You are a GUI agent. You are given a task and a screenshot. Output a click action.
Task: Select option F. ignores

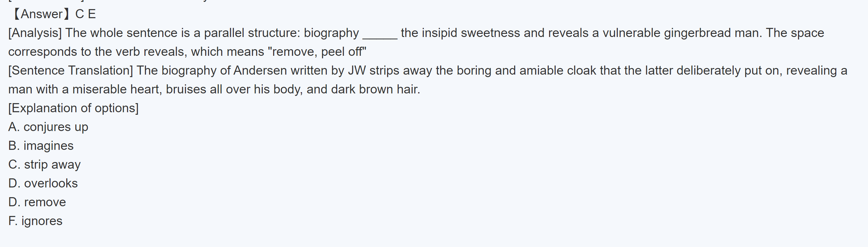click(35, 221)
